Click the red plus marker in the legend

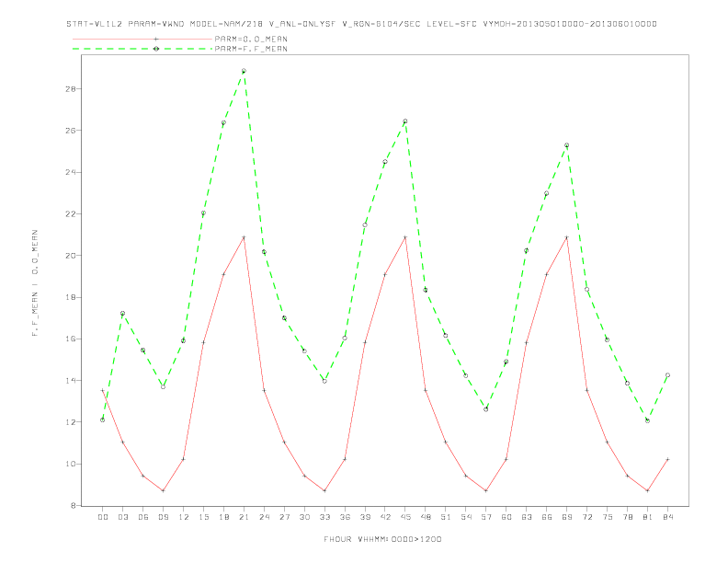coord(156,39)
